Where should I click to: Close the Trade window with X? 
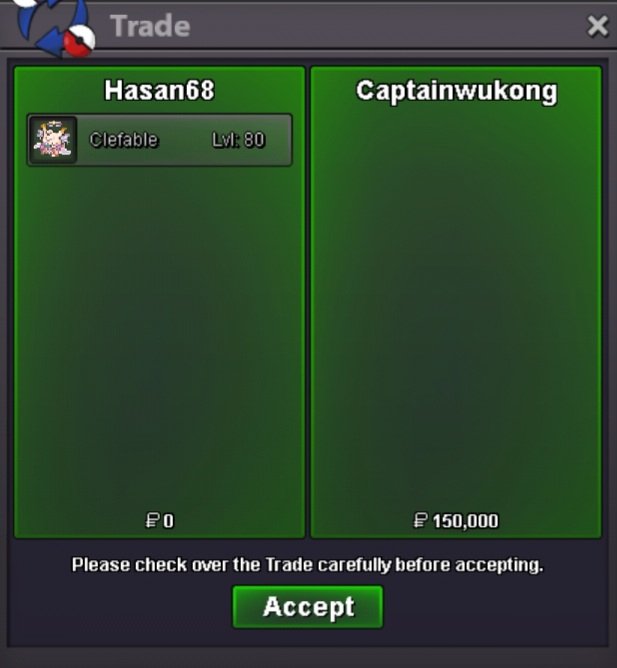click(597, 26)
